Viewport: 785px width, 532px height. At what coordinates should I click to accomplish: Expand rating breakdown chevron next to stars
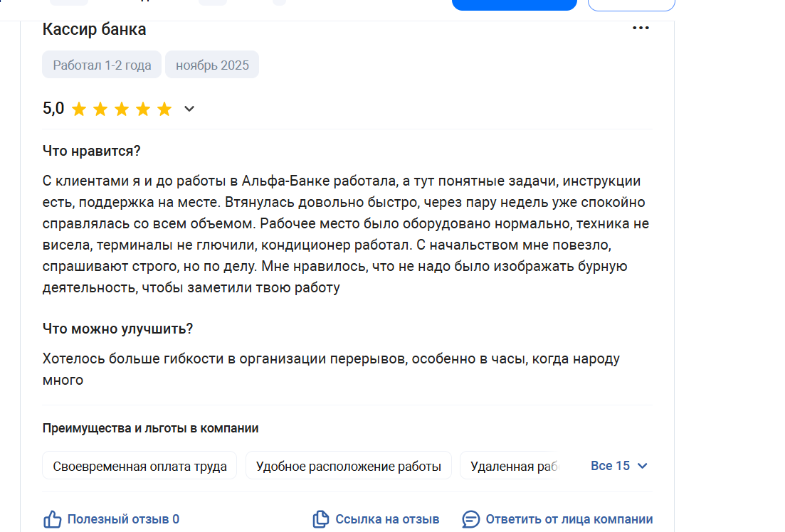[x=189, y=109]
